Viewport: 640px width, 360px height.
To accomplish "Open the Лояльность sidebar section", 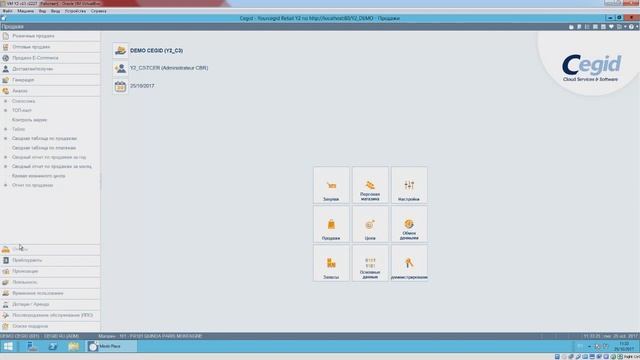I will [50, 282].
